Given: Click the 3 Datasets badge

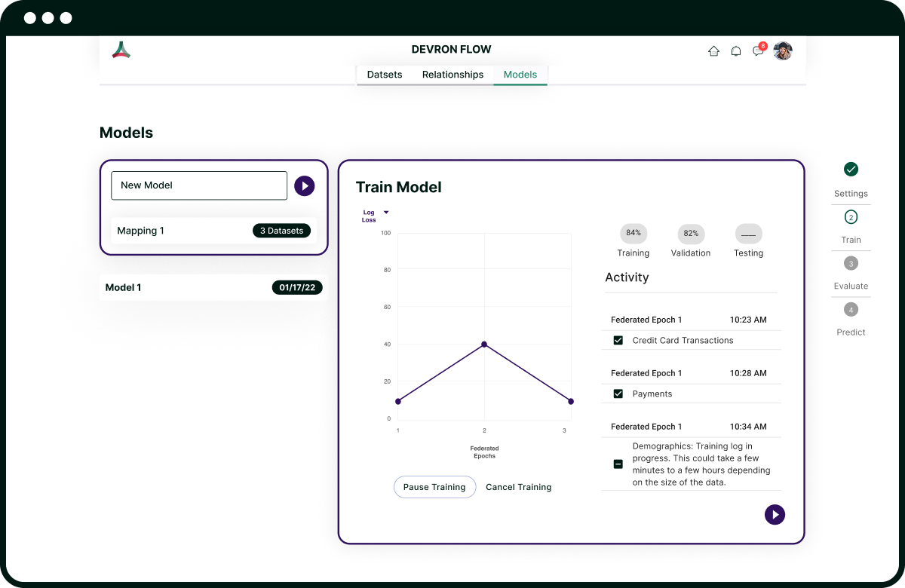Looking at the screenshot, I should 281,231.
